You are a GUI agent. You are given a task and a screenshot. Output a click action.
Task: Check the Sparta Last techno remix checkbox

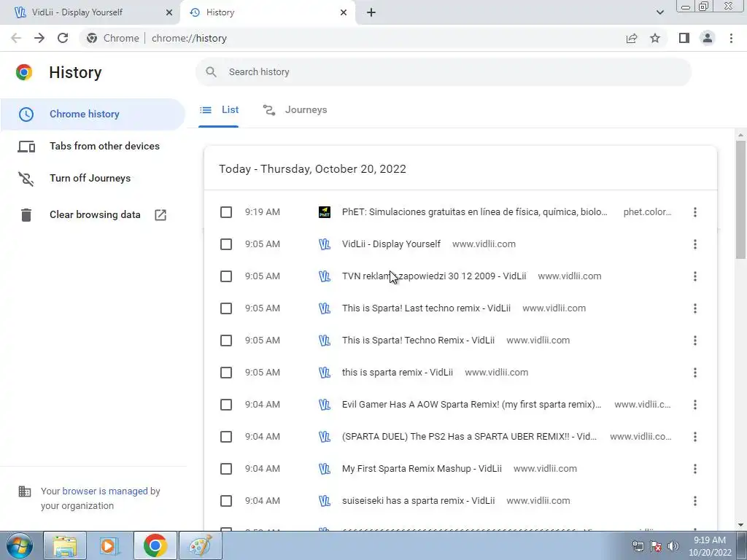point(226,308)
